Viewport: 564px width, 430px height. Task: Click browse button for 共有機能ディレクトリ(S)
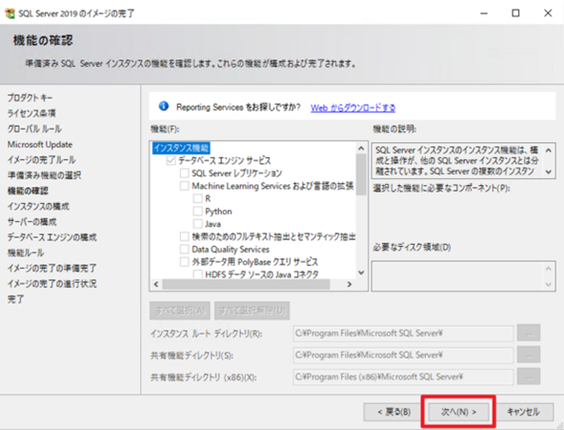coord(528,355)
